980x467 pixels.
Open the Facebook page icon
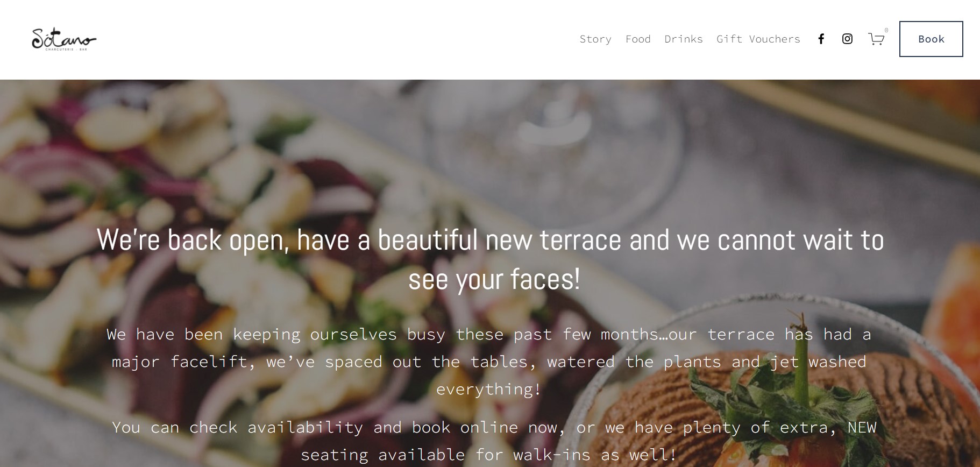coord(821,39)
